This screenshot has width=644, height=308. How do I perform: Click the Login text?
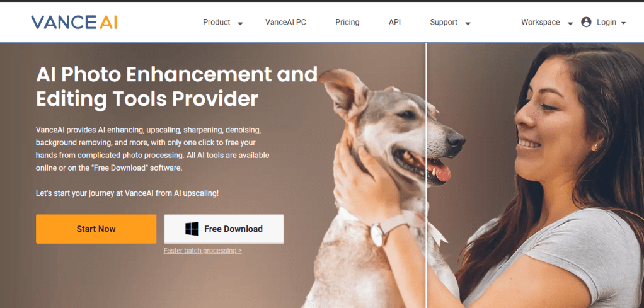[606, 22]
